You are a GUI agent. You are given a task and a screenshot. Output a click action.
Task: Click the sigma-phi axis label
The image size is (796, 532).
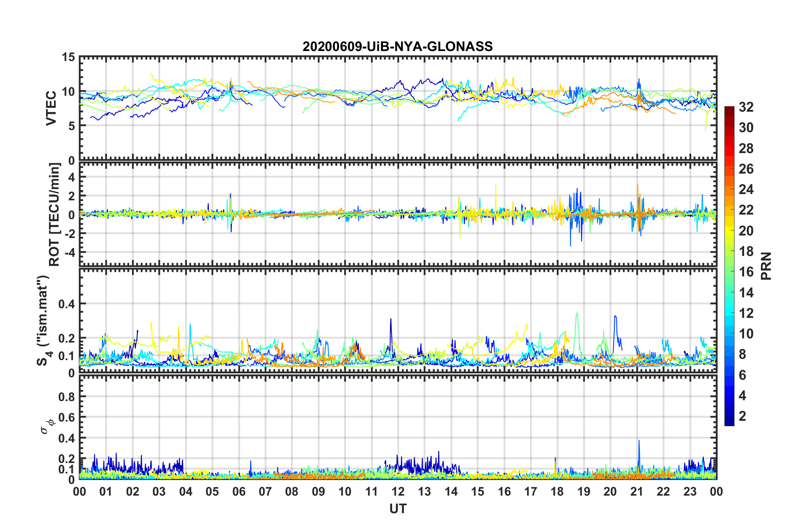tap(47, 427)
